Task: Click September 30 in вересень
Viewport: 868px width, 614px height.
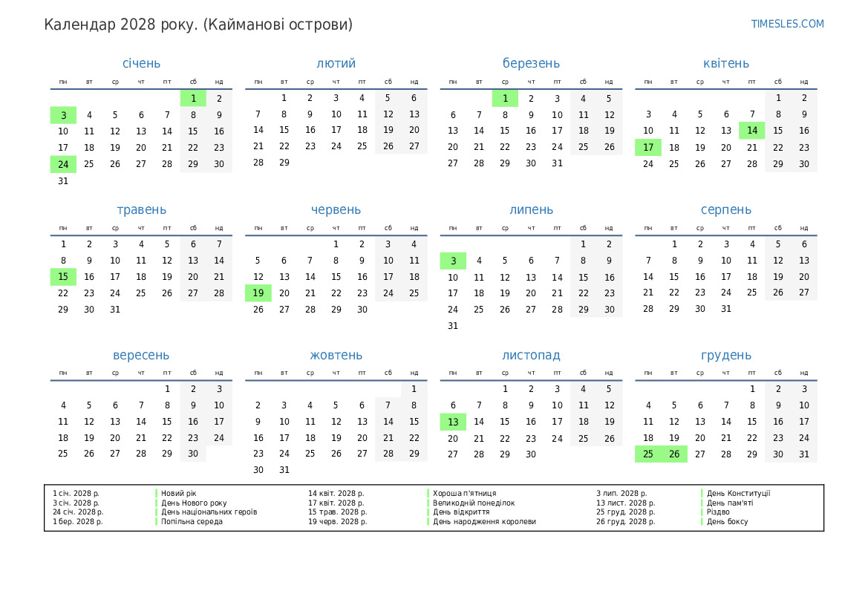Action: tap(193, 454)
